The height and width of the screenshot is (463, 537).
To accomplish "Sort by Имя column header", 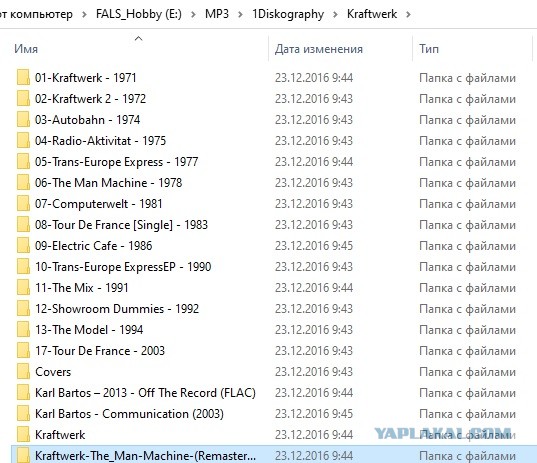I will click(x=26, y=49).
